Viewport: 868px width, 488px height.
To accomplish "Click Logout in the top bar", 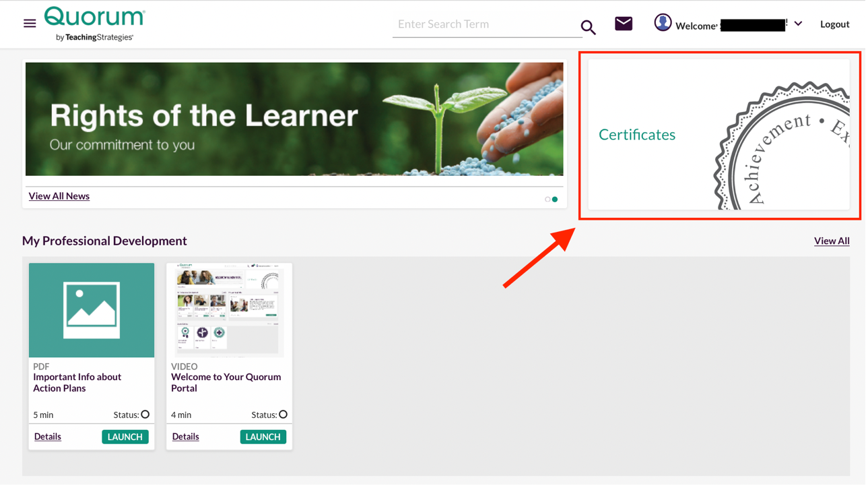I will [x=834, y=24].
